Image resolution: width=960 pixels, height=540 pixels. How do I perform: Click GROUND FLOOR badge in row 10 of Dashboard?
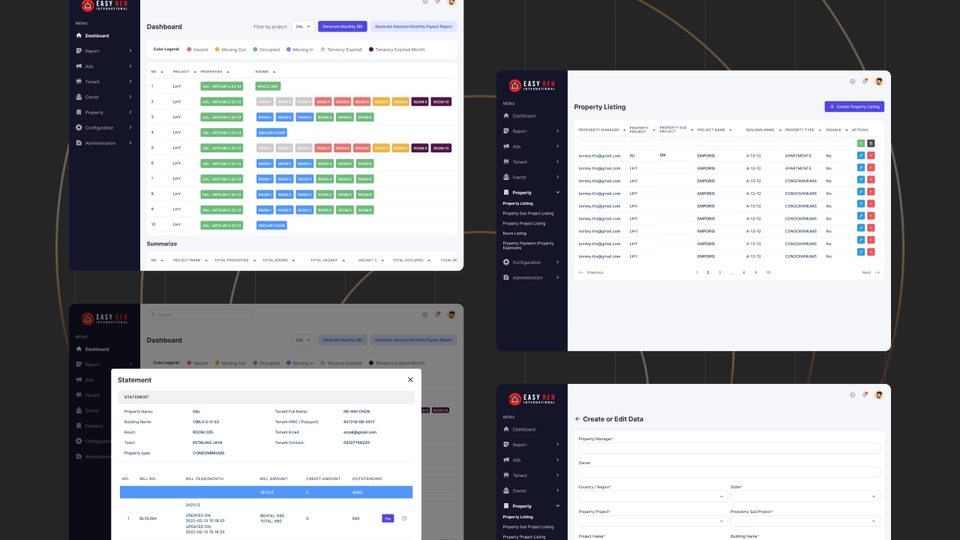click(271, 225)
